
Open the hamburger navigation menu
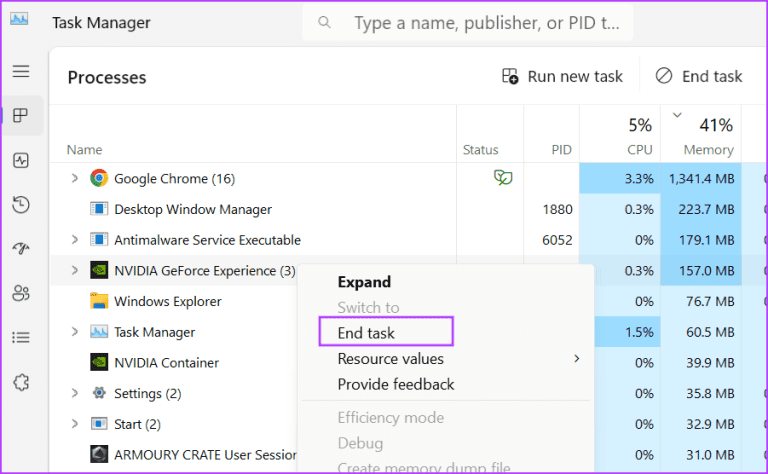click(x=21, y=72)
